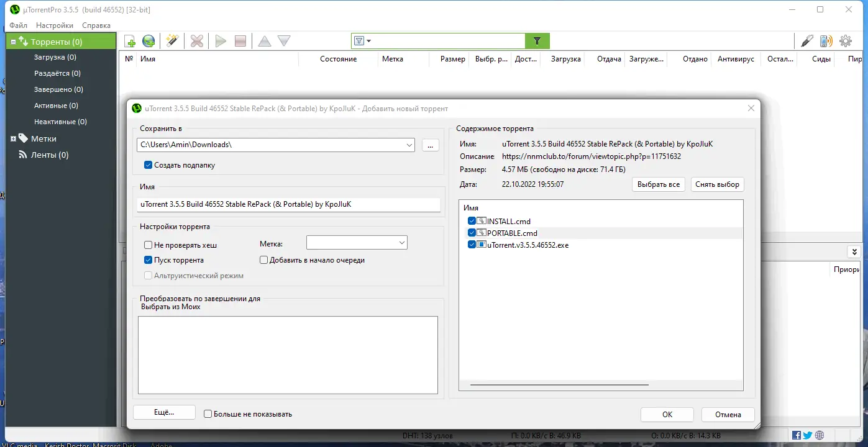
Task: Click the Антивирус column header
Action: [736, 59]
